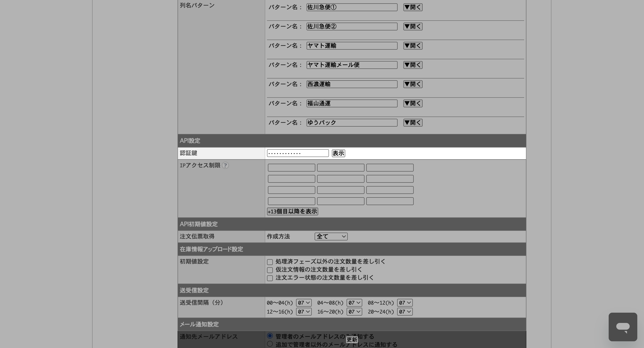Image resolution: width=644 pixels, height=348 pixels.
Task: Open the 00〜04(h) interval dropdown
Action: coord(303,303)
